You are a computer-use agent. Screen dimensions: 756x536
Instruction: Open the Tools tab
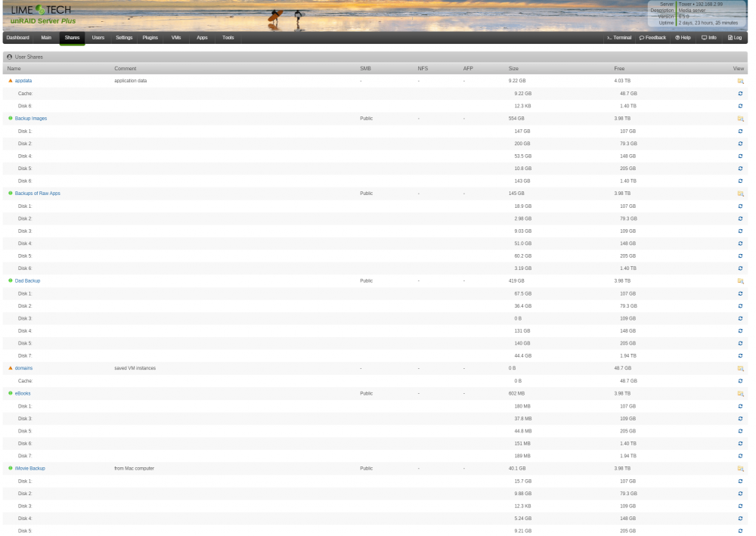(228, 38)
